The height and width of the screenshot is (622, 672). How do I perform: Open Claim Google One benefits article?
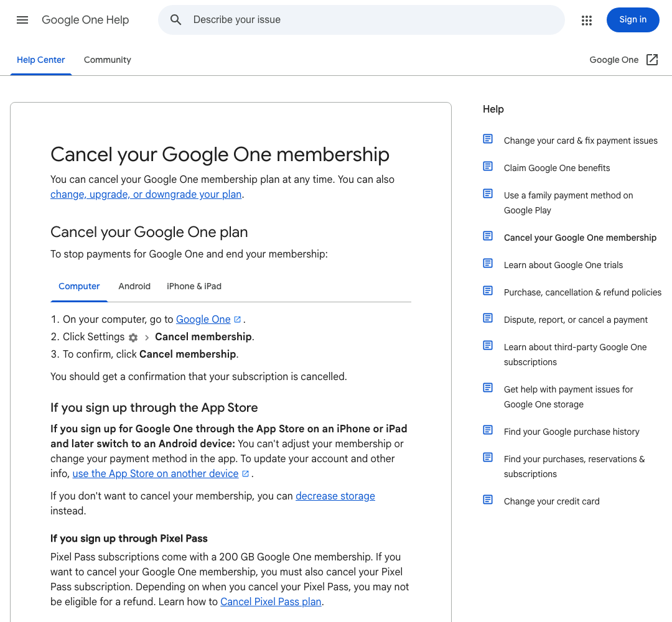click(x=557, y=168)
